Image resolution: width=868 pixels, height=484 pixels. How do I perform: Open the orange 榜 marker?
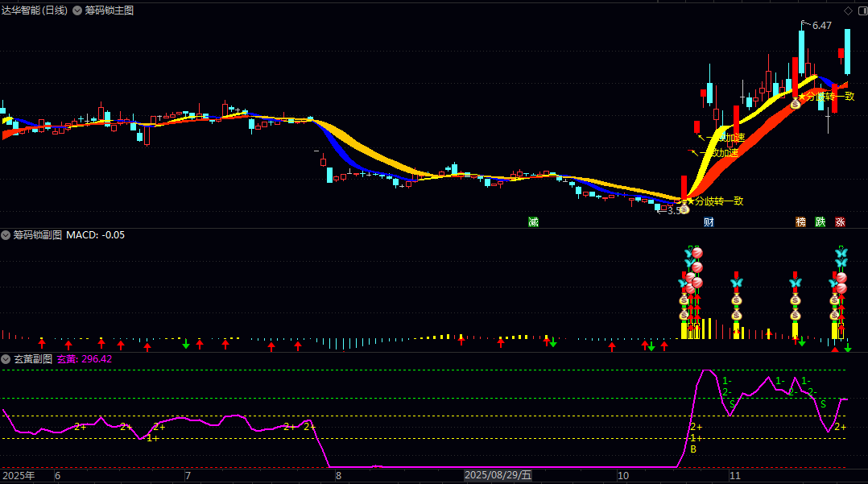pyautogui.click(x=800, y=222)
